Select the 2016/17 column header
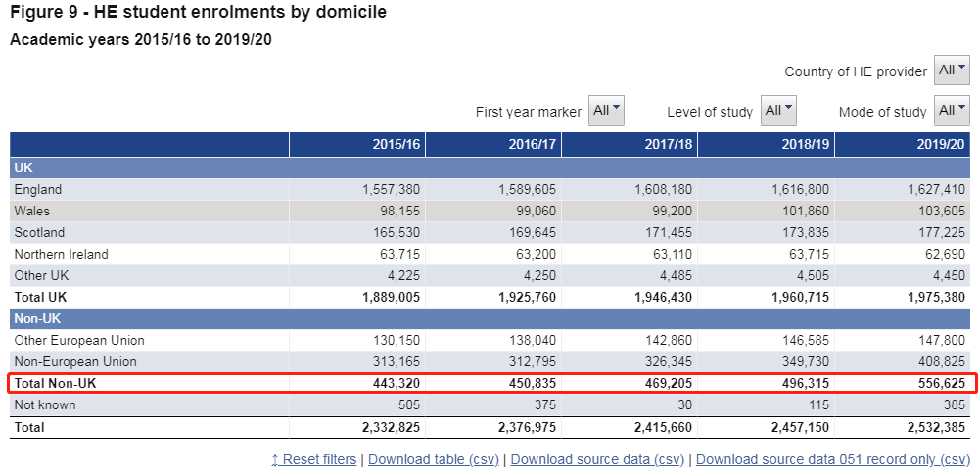 [533, 144]
